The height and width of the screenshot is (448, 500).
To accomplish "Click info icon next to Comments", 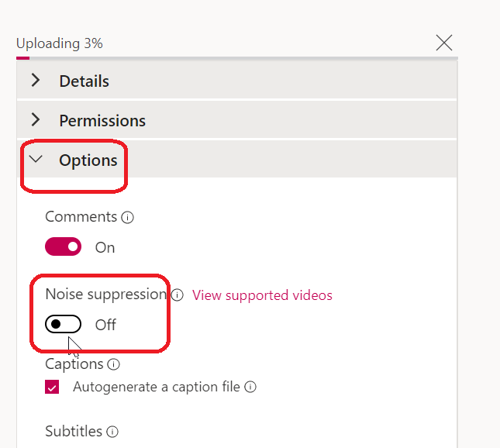I will click(x=128, y=218).
